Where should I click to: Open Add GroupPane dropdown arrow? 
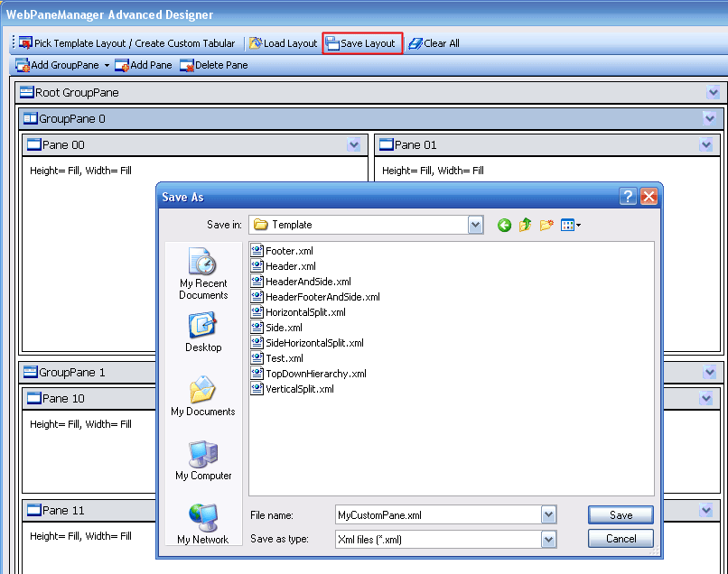coord(107,66)
